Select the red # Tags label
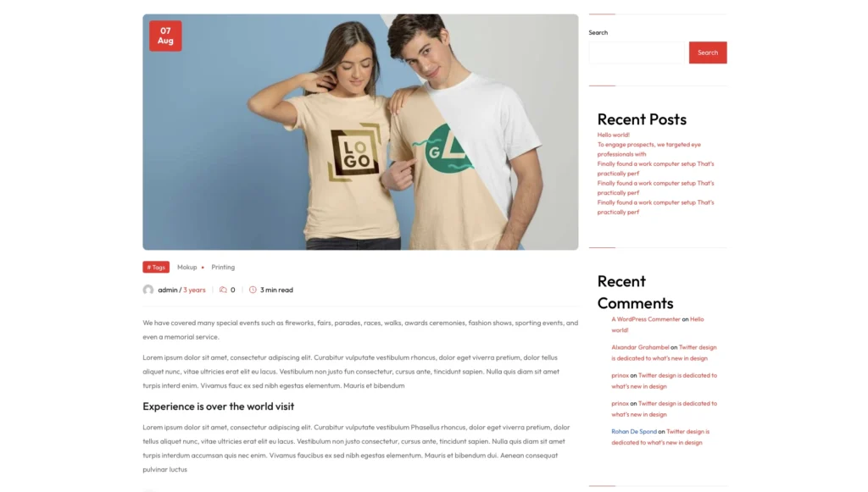Viewport: 868px width, 492px height. [x=156, y=267]
